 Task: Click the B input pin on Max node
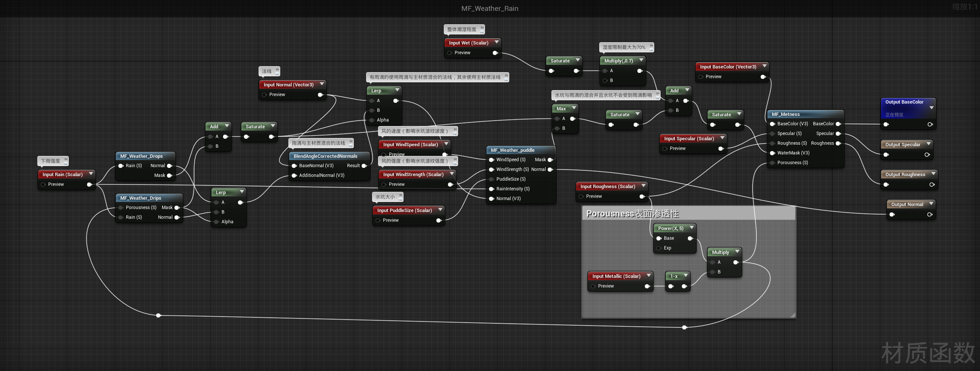pyautogui.click(x=557, y=128)
